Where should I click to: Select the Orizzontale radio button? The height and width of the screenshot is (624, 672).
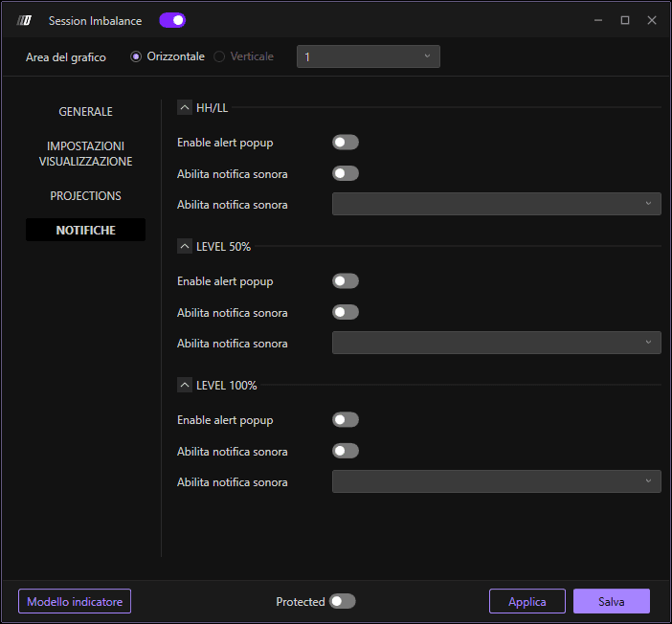pos(136,56)
